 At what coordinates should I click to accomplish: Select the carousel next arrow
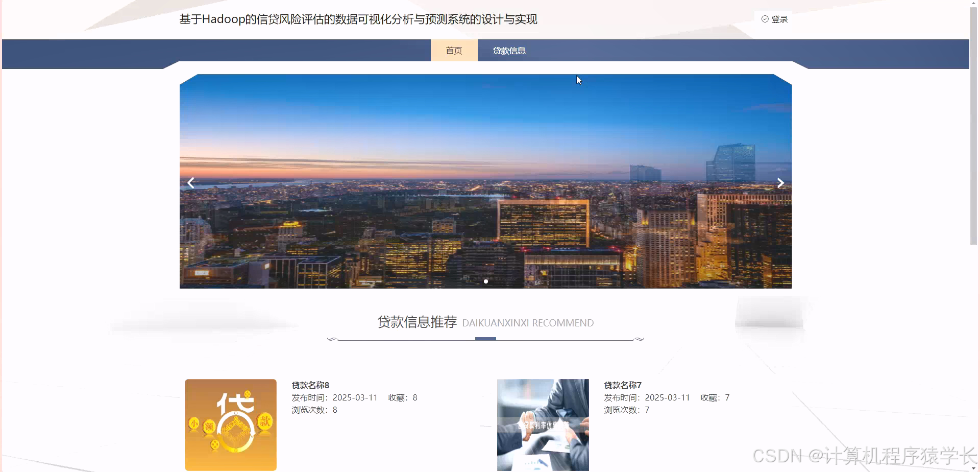[780, 182]
